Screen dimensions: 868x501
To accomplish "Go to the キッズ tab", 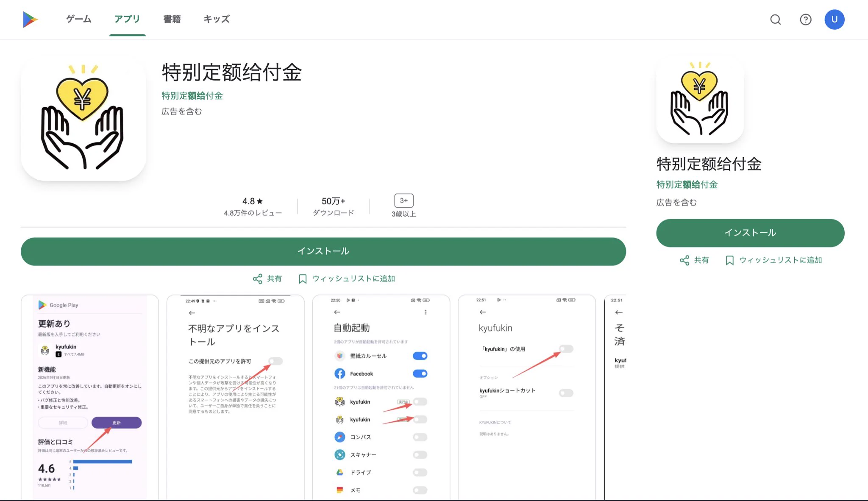I will [217, 19].
